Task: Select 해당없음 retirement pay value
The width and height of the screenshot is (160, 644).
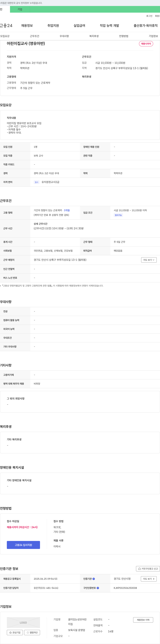Action: [x=118, y=251]
